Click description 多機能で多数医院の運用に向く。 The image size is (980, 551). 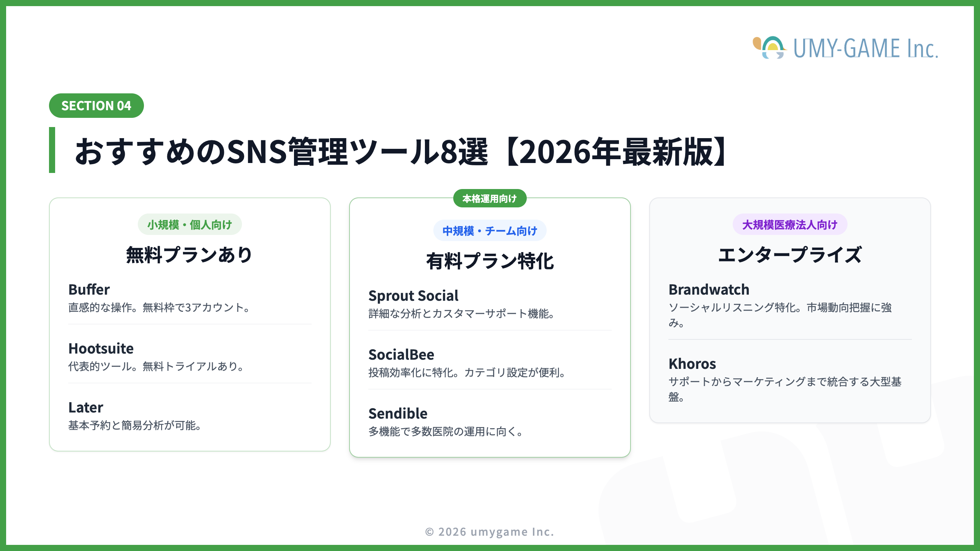tap(446, 432)
